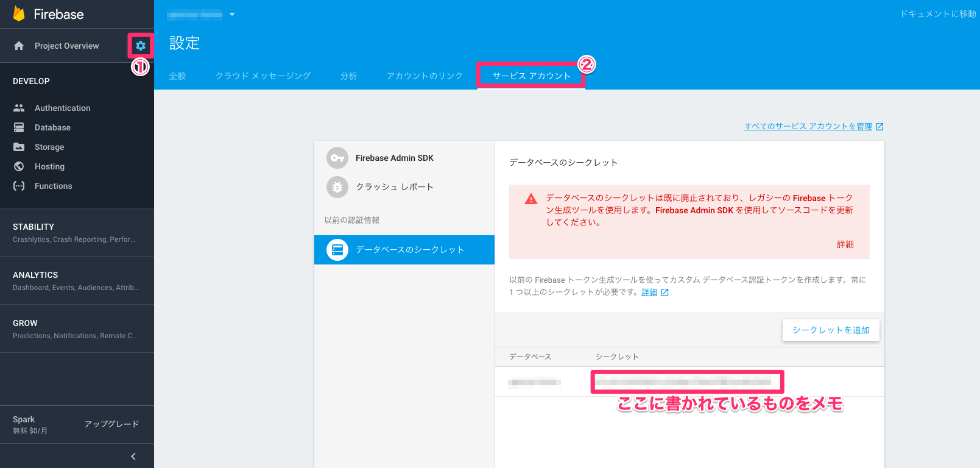
Task: Expand the GROW section
Action: tap(77, 328)
